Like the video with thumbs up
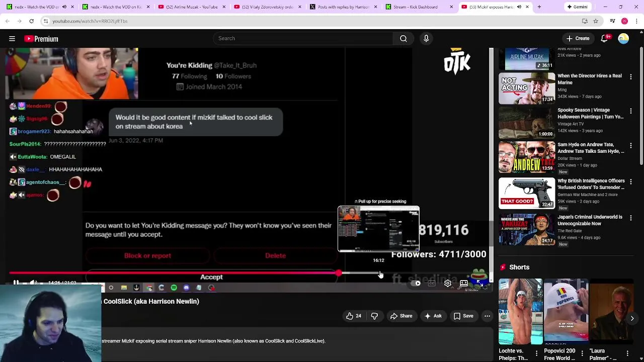 (x=354, y=316)
